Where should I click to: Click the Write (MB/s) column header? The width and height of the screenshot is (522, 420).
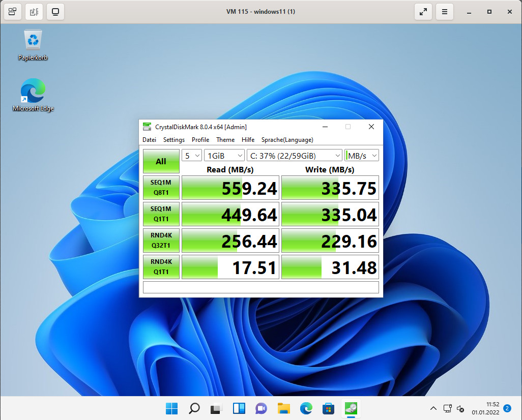(330, 169)
